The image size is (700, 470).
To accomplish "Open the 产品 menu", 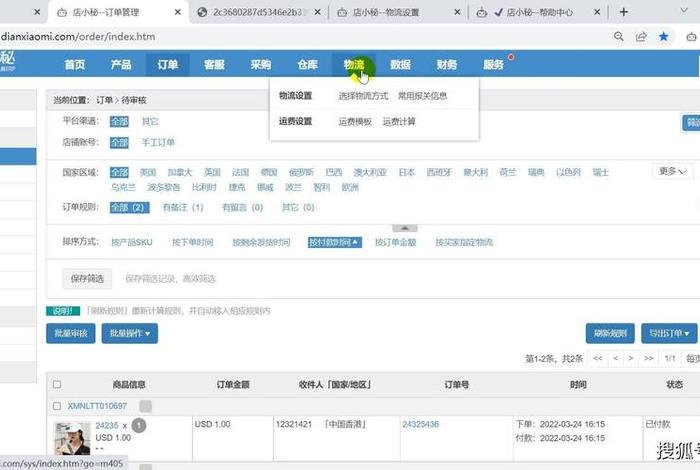I will coord(121,65).
